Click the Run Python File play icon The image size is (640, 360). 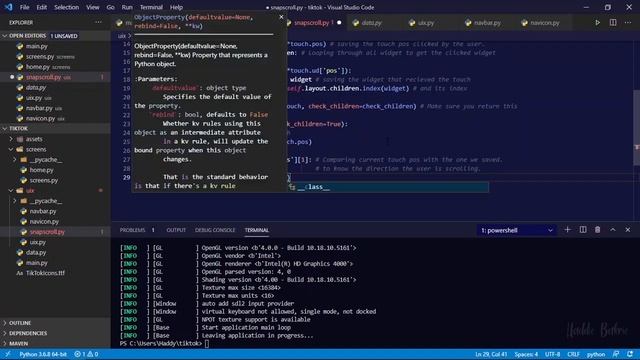(597, 23)
